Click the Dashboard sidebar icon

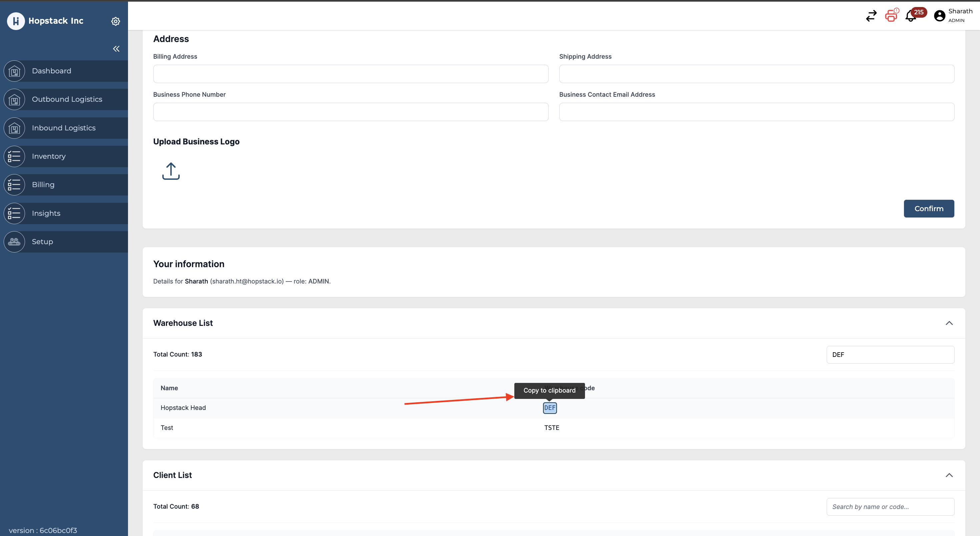coord(14,71)
